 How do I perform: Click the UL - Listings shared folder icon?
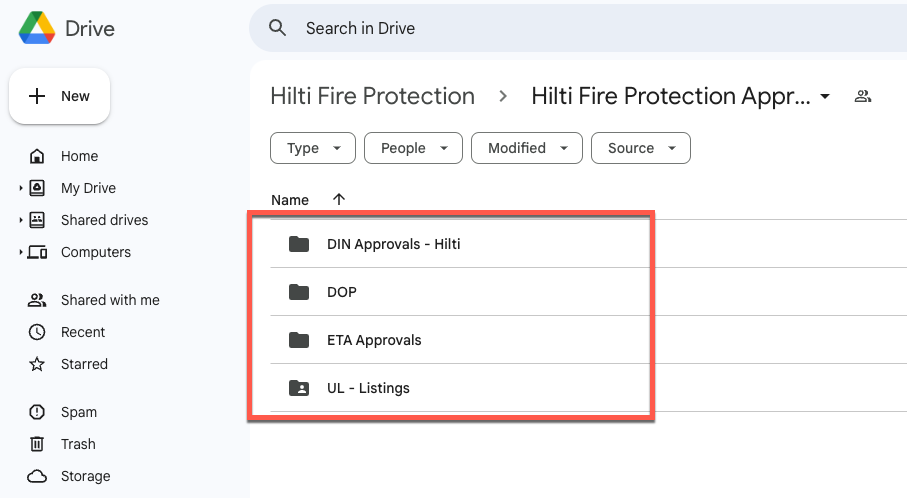[x=299, y=388]
